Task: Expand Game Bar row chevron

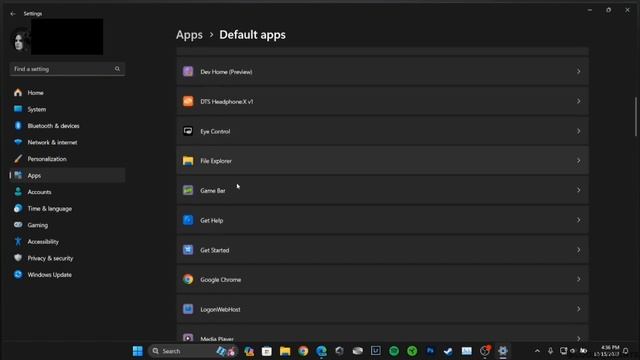Action: coord(578,190)
